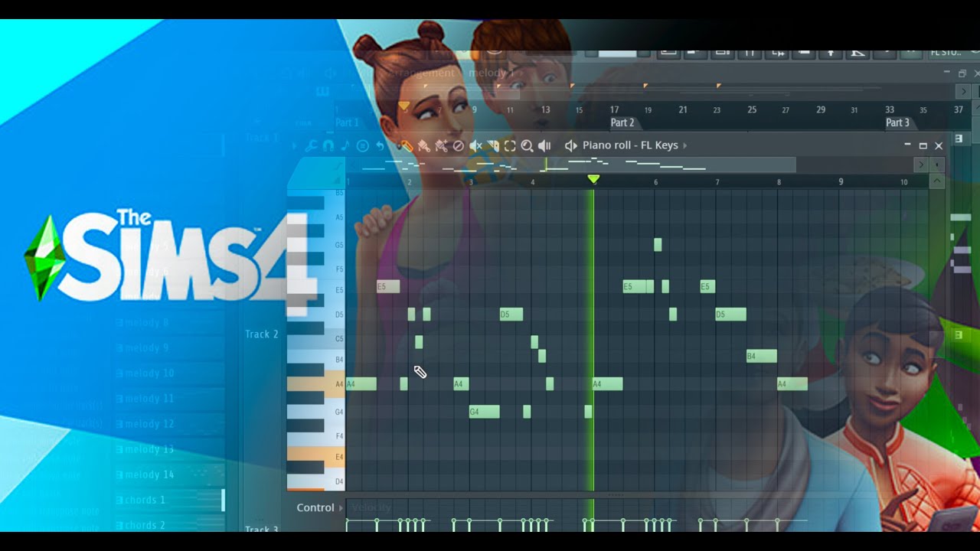Click the orange playlist position marker
Viewport: 980px width, 551px height.
[x=403, y=106]
